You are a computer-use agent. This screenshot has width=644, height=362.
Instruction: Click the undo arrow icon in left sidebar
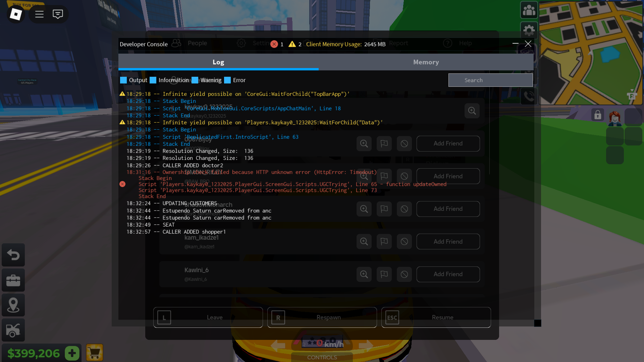tap(13, 255)
